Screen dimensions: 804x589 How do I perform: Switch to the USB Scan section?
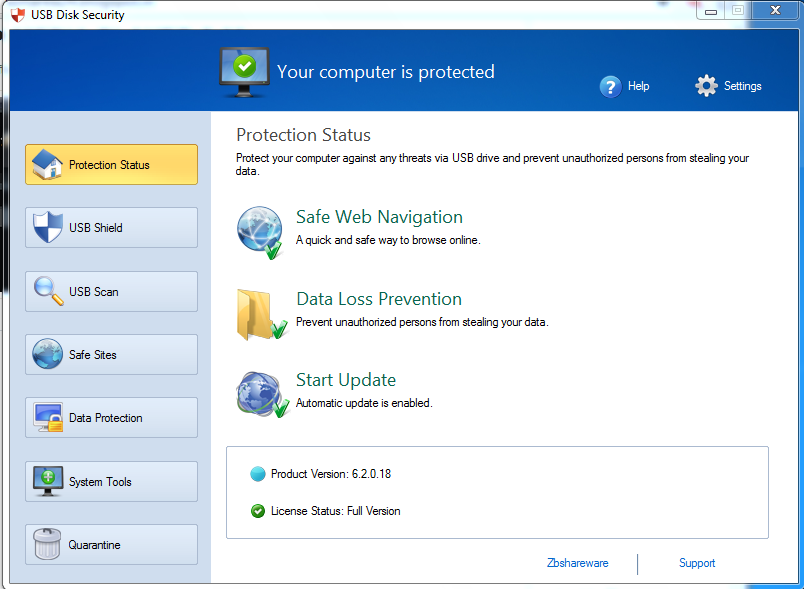coord(94,292)
